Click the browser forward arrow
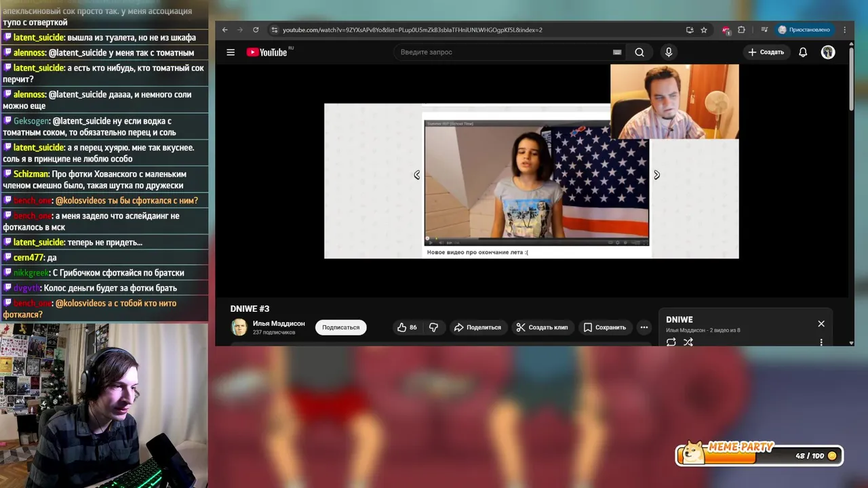Image resolution: width=868 pixels, height=488 pixels. [x=240, y=30]
